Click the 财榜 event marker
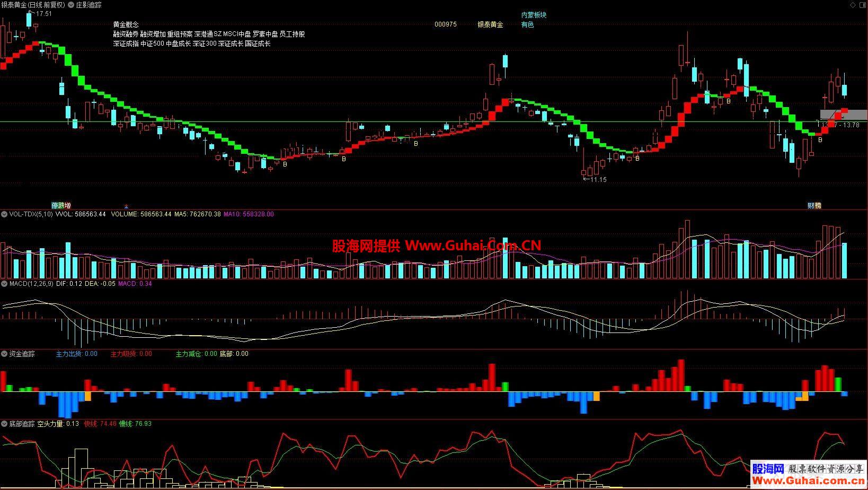The image size is (868, 490). pos(814,205)
